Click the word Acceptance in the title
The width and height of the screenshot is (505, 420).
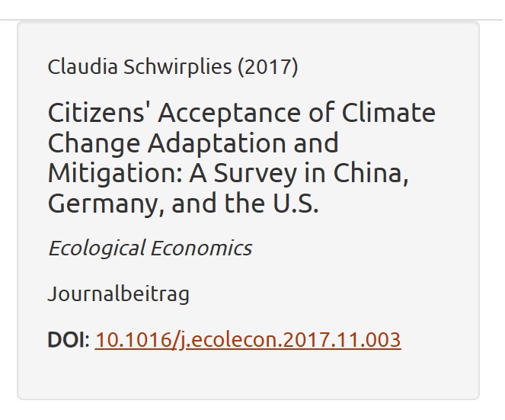coord(229,114)
